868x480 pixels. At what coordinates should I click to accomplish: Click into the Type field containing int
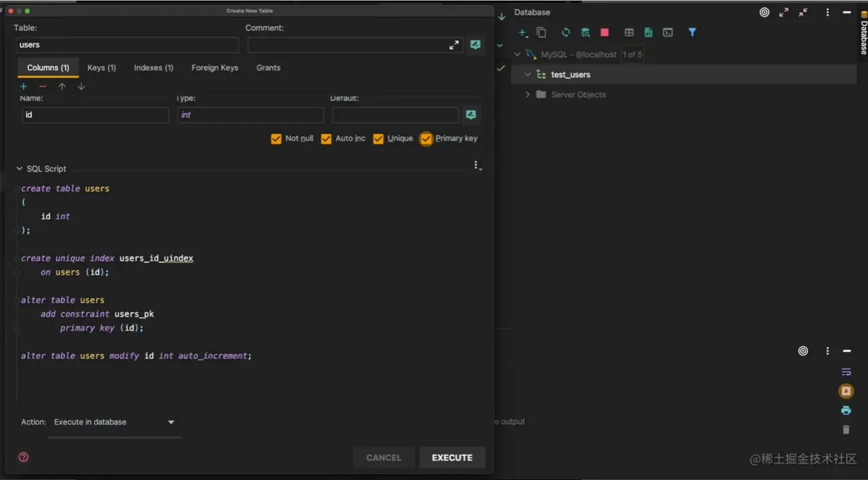tap(250, 115)
